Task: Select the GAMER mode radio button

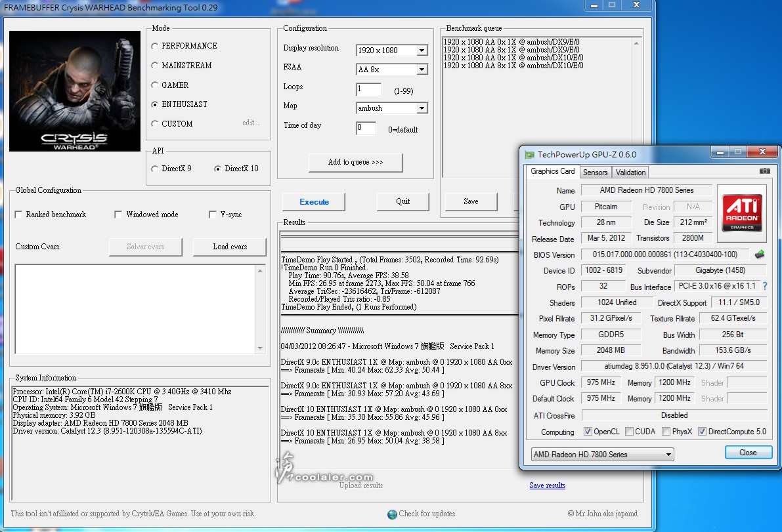Action: click(x=154, y=85)
